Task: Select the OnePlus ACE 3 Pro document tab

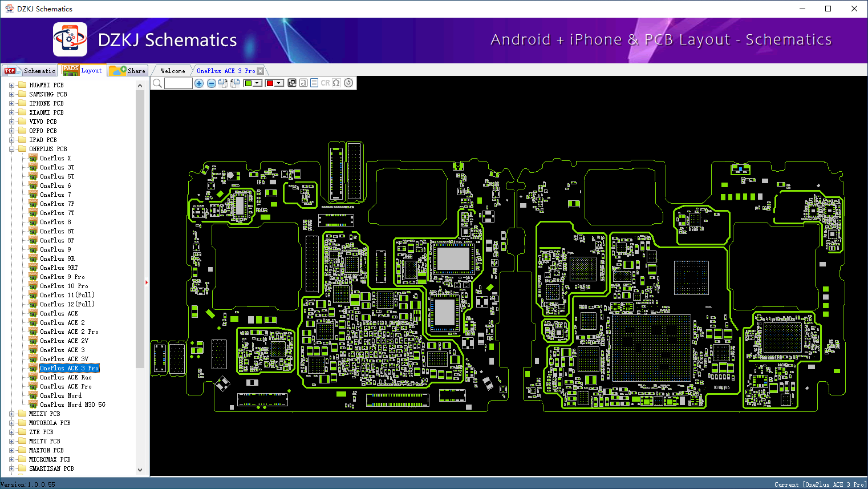Action: (226, 71)
